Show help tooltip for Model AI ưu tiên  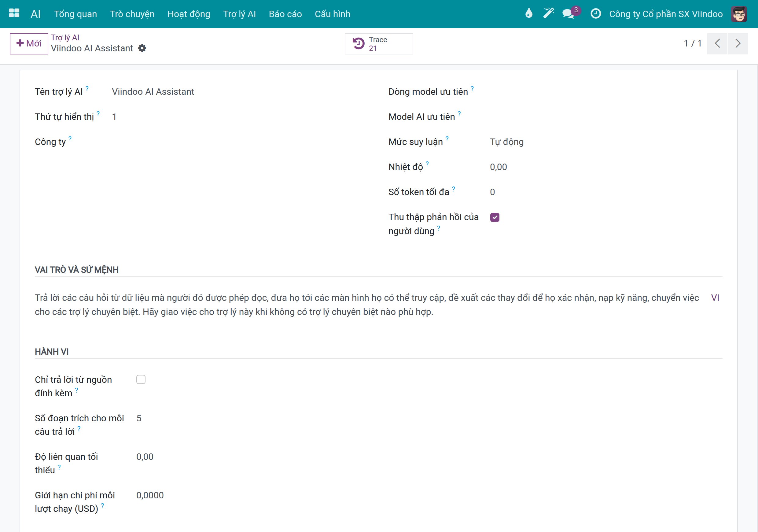click(459, 114)
